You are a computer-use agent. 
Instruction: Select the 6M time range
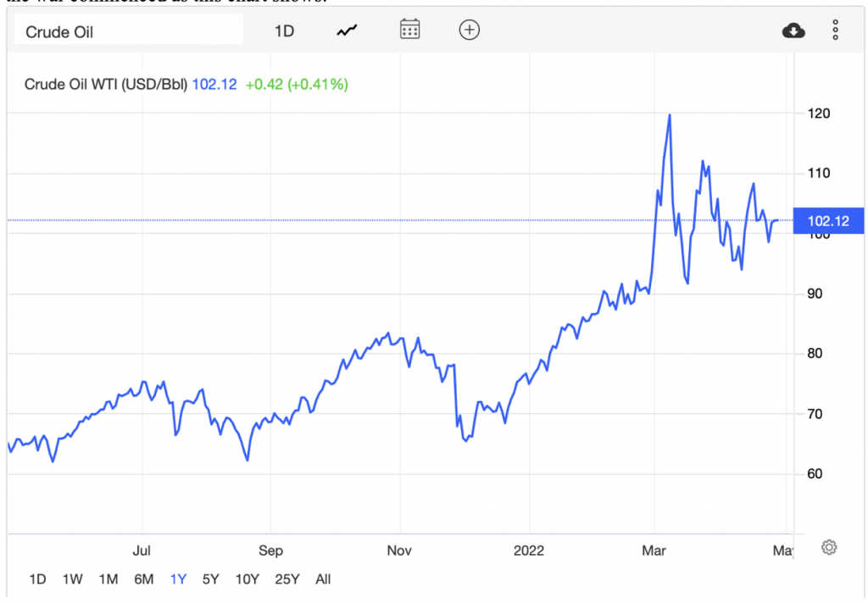click(144, 579)
